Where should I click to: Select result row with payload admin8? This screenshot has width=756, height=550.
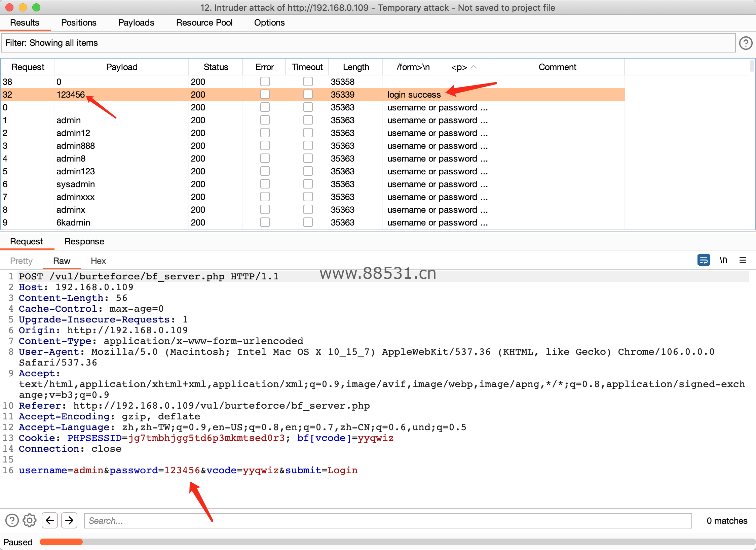point(313,158)
